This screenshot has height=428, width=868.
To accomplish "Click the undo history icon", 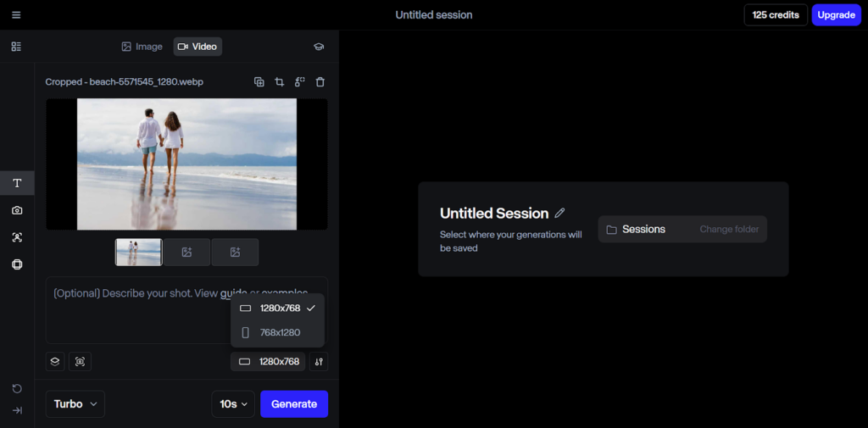I will (x=17, y=389).
